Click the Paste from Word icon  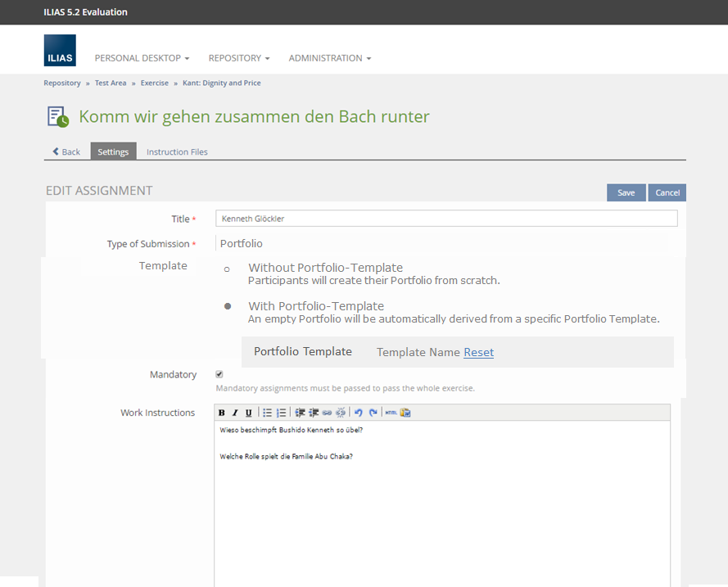pos(405,413)
